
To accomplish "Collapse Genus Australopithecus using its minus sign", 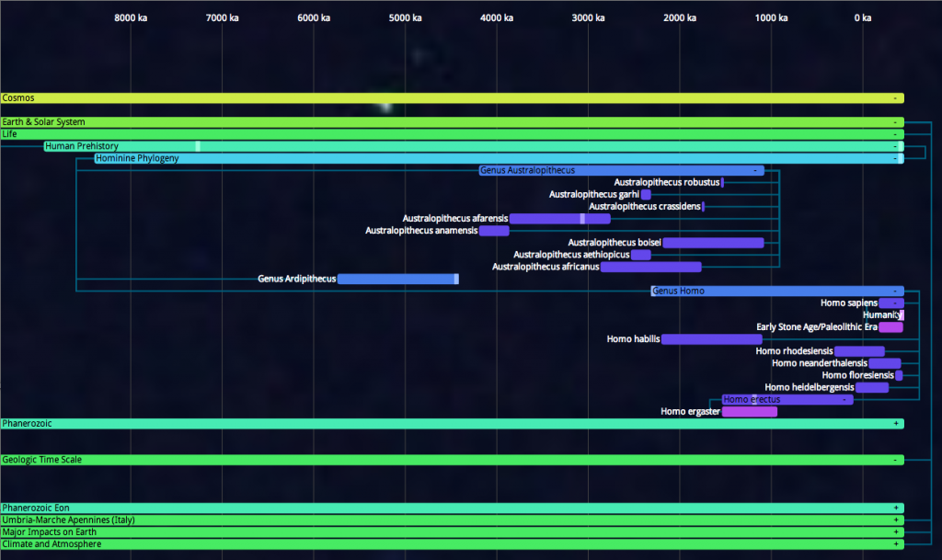I will [755, 170].
